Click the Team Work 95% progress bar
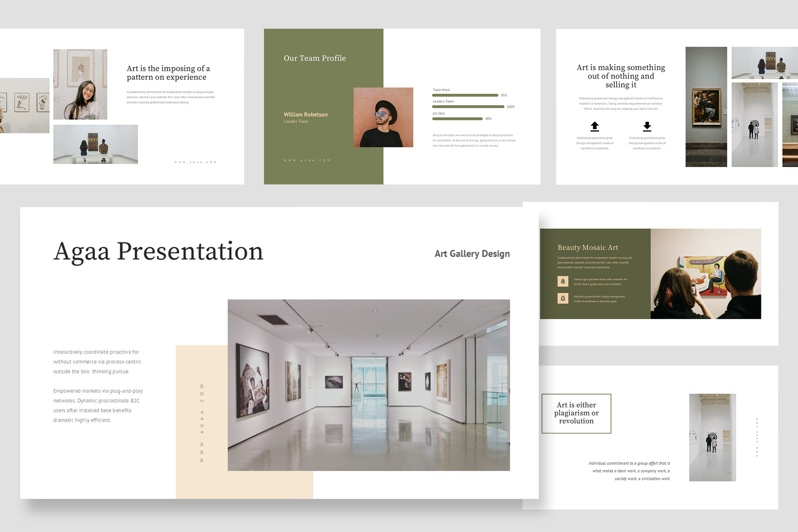 465,95
